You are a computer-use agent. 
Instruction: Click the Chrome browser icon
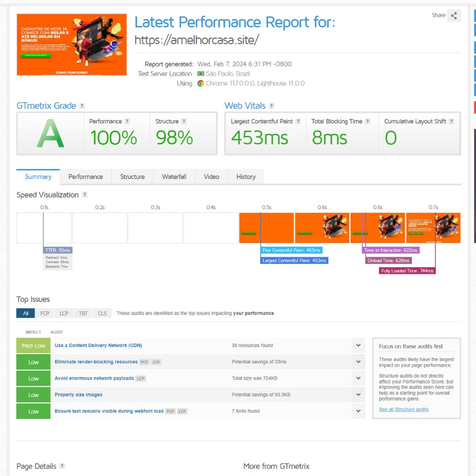[x=201, y=83]
